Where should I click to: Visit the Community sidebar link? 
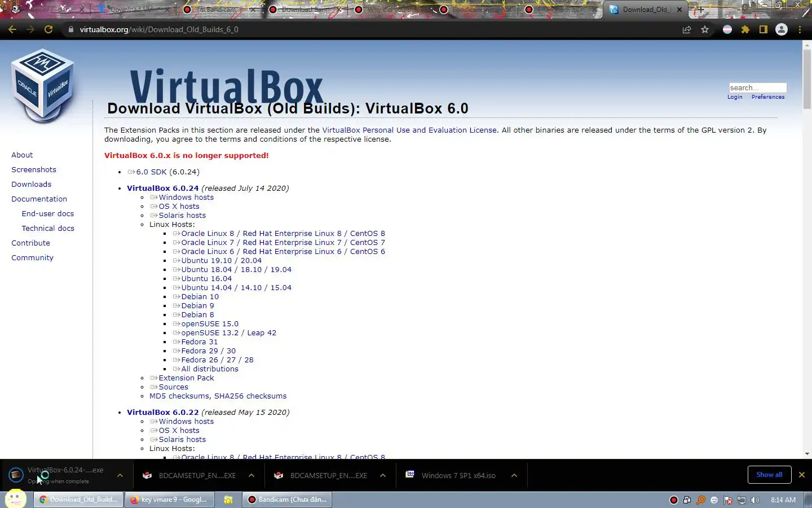tap(33, 257)
